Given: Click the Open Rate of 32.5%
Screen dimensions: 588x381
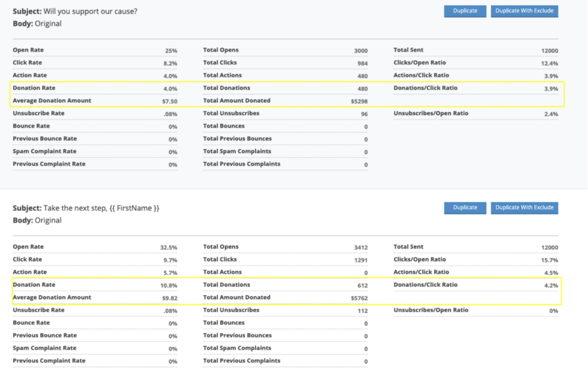Looking at the screenshot, I should pos(164,247).
